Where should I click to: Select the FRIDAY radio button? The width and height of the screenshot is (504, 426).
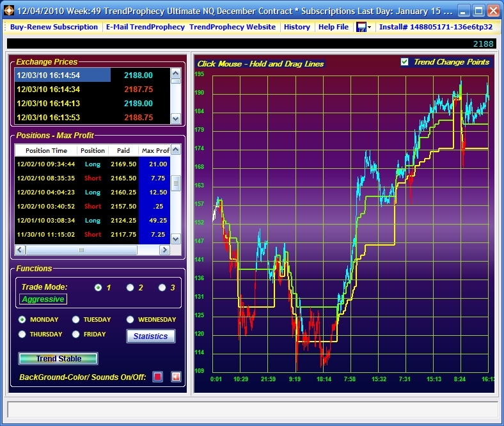(75, 335)
